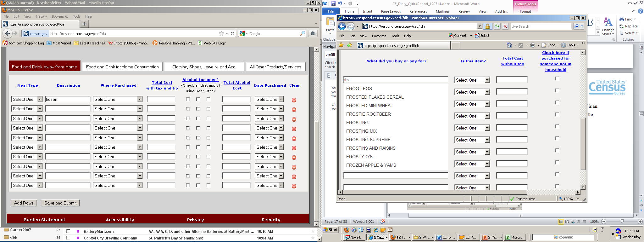Click the Word zoom slider handle
This screenshot has height=242, width=644.
pyautogui.click(x=622, y=222)
